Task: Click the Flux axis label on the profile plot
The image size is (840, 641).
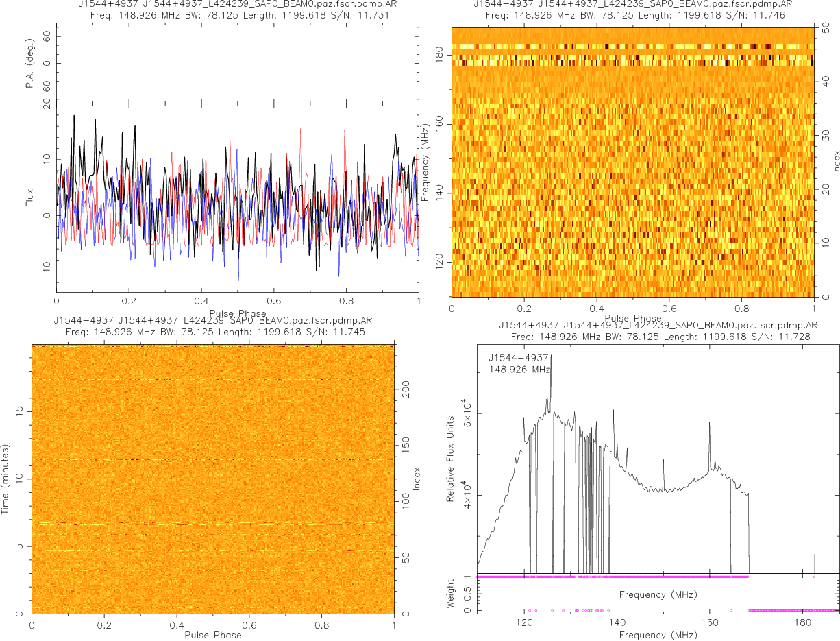Action: coord(29,198)
